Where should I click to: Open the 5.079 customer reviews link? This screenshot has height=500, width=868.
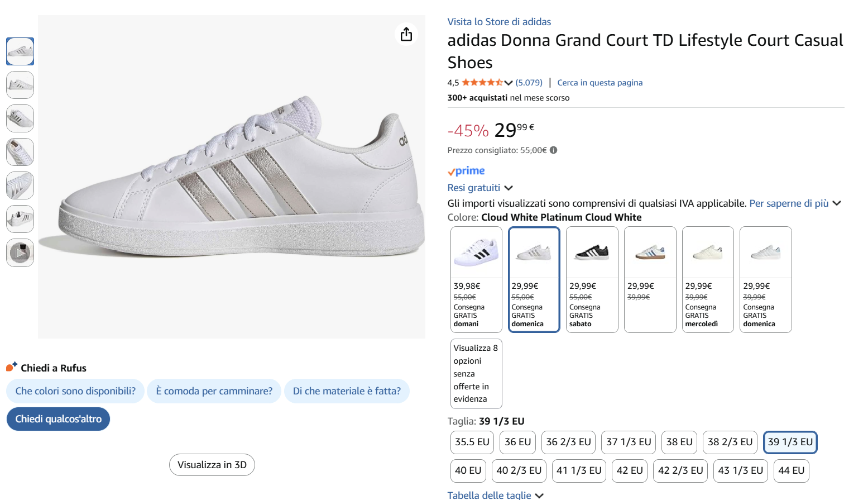pos(529,82)
